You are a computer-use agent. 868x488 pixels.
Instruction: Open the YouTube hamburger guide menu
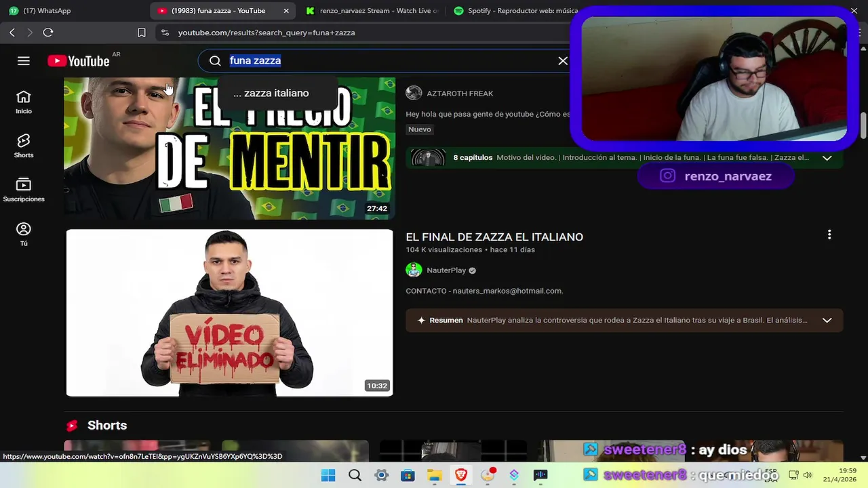click(x=24, y=61)
